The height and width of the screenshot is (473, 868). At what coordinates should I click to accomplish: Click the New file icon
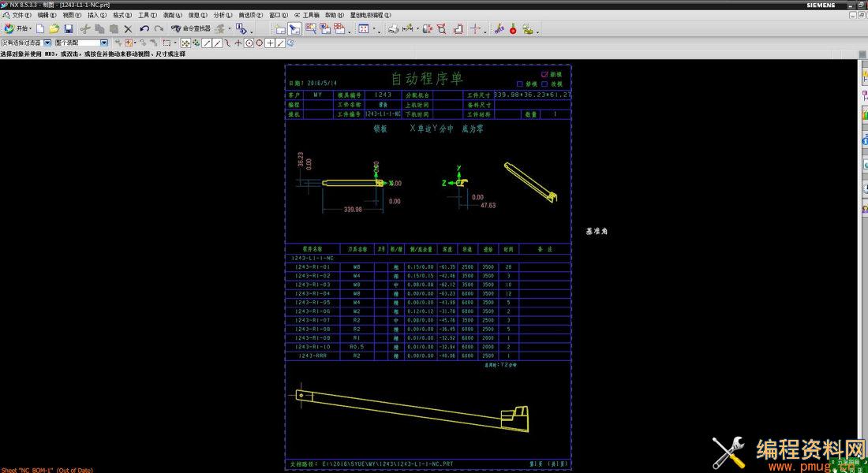[40, 28]
